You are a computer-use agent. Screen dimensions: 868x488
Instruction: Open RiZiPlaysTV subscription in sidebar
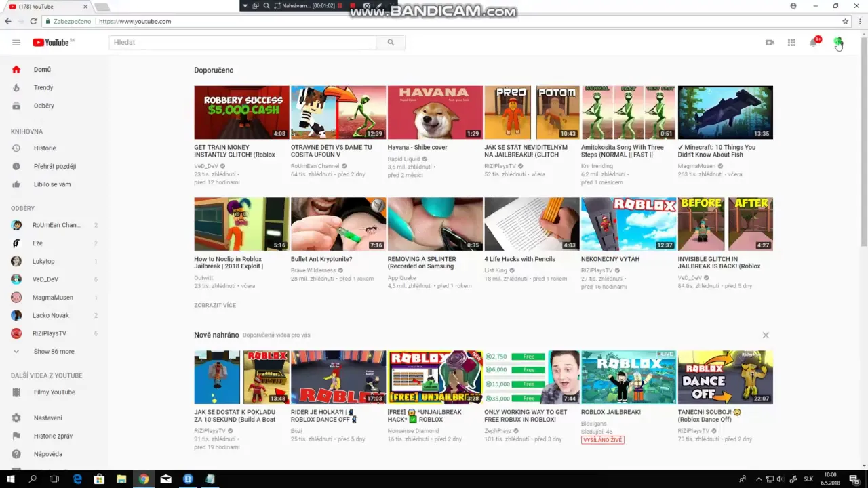(x=54, y=333)
